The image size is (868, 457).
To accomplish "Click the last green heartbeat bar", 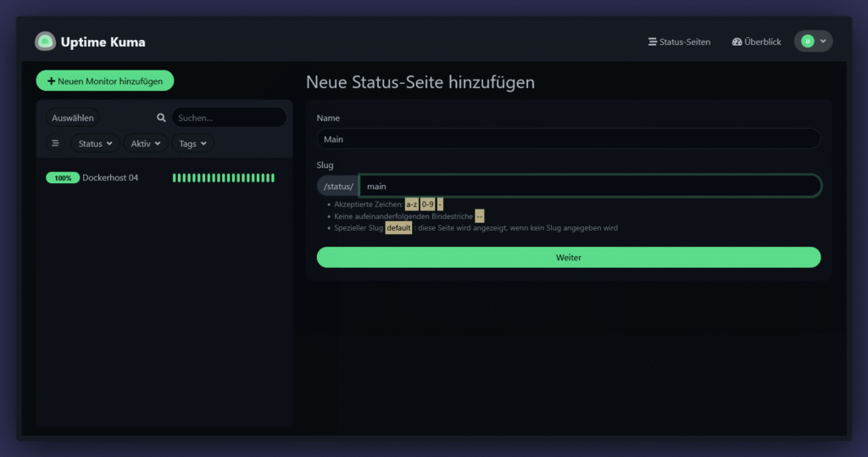I will point(272,178).
